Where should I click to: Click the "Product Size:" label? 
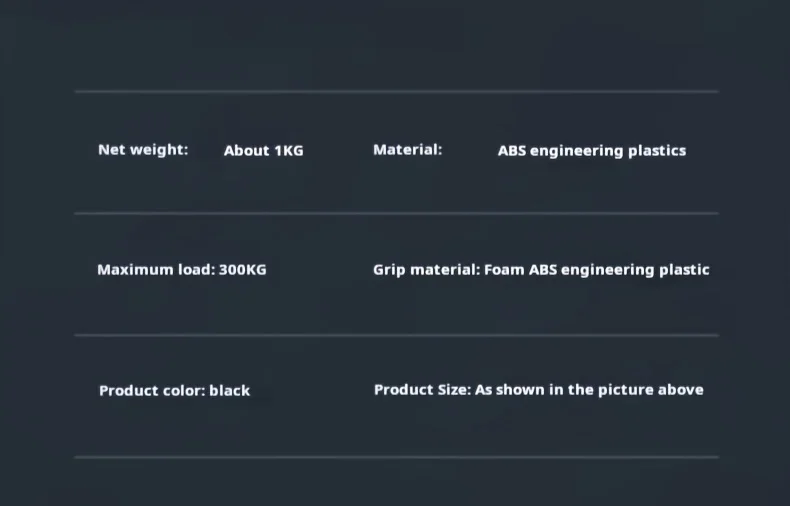[x=422, y=390]
